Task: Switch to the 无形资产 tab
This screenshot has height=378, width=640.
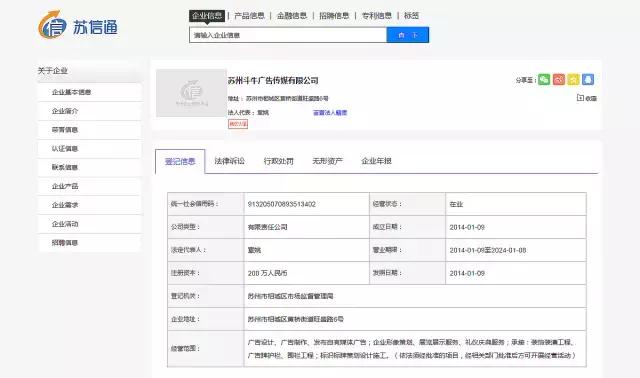Action: click(x=327, y=161)
